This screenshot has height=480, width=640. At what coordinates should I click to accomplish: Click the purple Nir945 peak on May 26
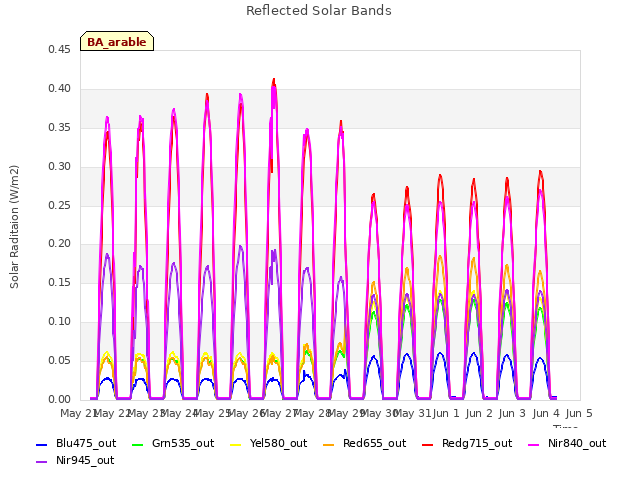pos(240,246)
